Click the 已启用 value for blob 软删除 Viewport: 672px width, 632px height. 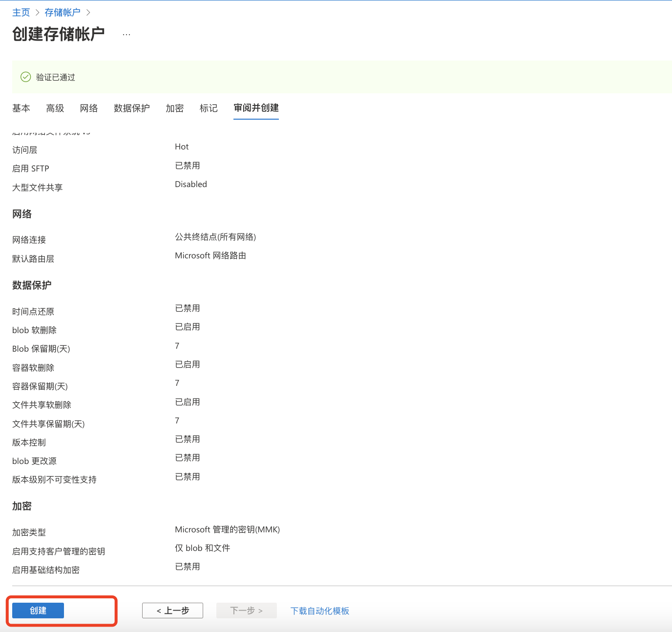pyautogui.click(x=188, y=327)
